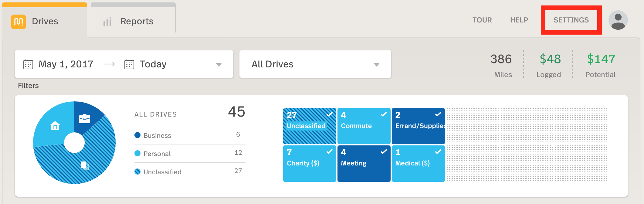This screenshot has width=644, height=204.
Task: Select the Business row in legend
Action: click(x=190, y=135)
